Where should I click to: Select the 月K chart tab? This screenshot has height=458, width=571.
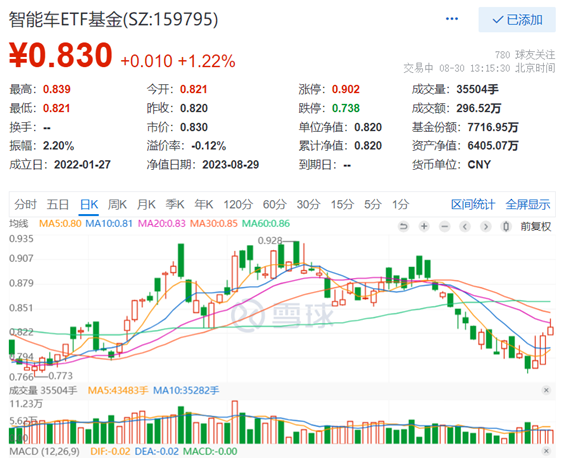[146, 204]
